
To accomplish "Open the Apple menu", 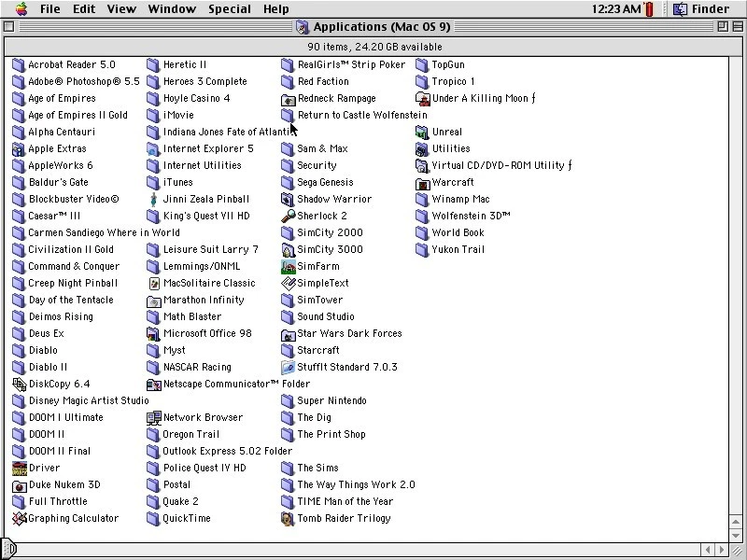I will (x=21, y=8).
